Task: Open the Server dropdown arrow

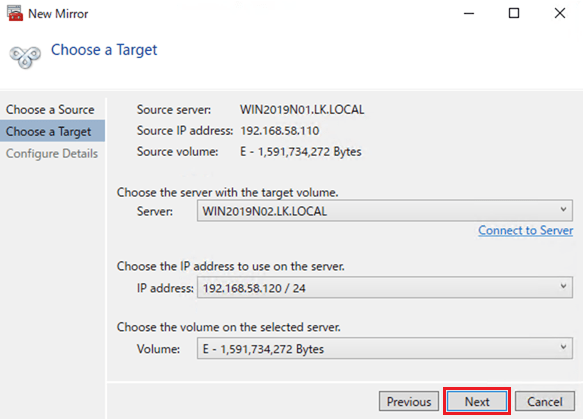Action: pos(563,210)
